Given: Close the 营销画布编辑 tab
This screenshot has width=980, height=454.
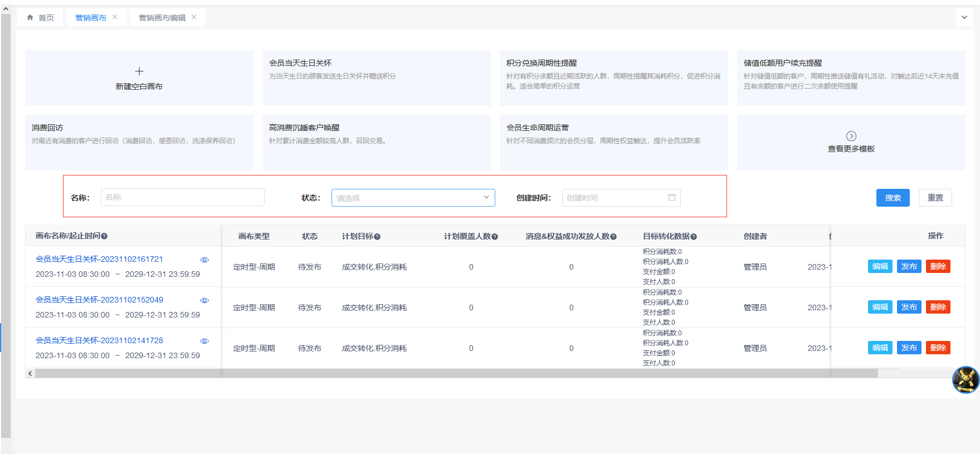Looking at the screenshot, I should (194, 17).
